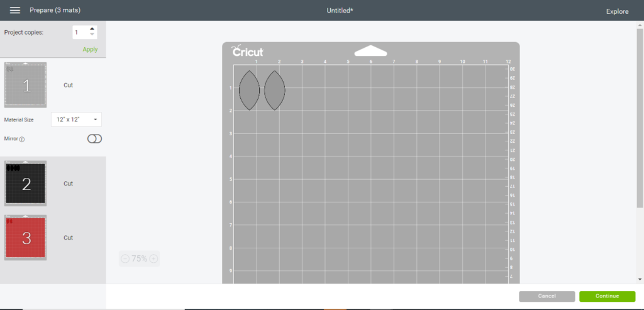Select the second leaf shape on mat

click(x=274, y=91)
